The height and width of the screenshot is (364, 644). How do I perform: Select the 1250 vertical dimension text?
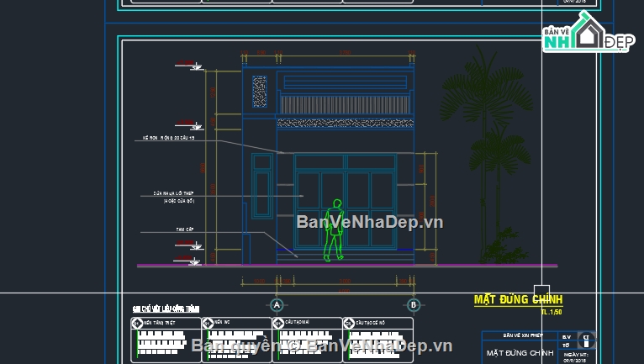coord(213,92)
